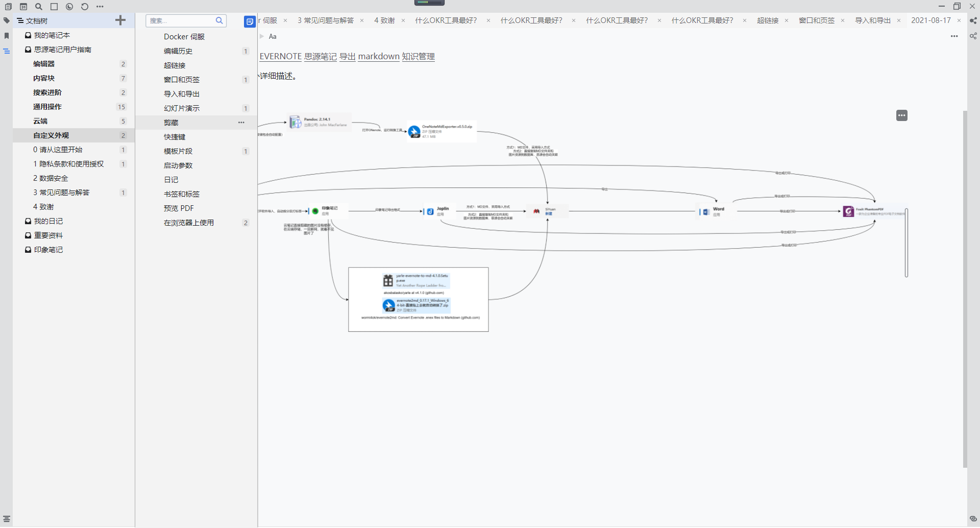
Task: Open the three-dot menu on the 剪藏 row
Action: [x=241, y=123]
